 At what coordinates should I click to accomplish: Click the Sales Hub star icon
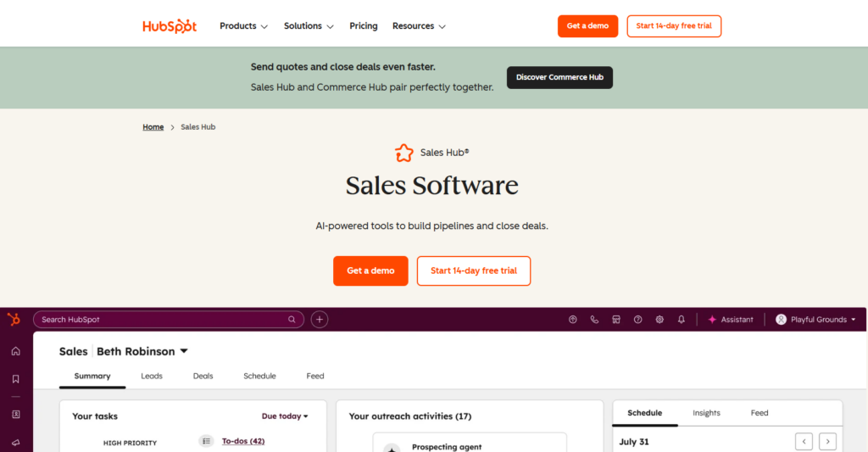[x=404, y=153]
